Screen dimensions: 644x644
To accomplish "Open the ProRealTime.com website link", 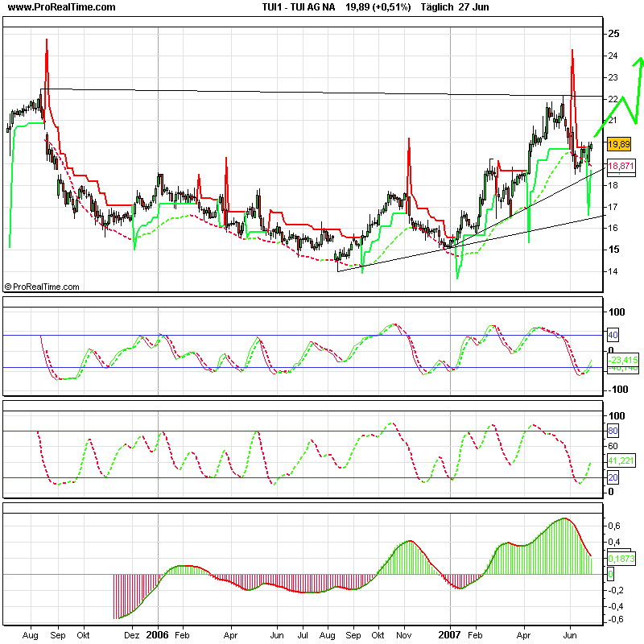I will point(60,9).
